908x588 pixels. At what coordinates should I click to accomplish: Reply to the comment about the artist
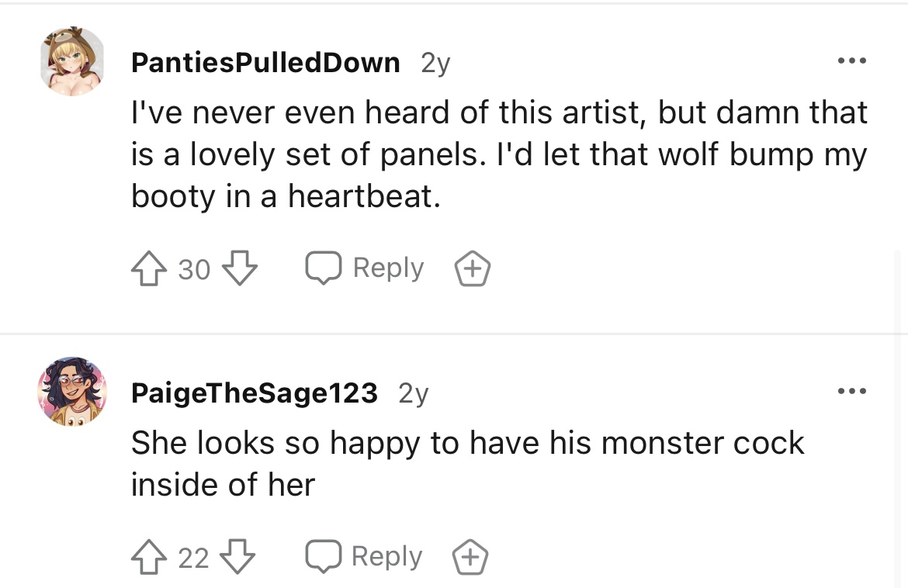point(365,268)
